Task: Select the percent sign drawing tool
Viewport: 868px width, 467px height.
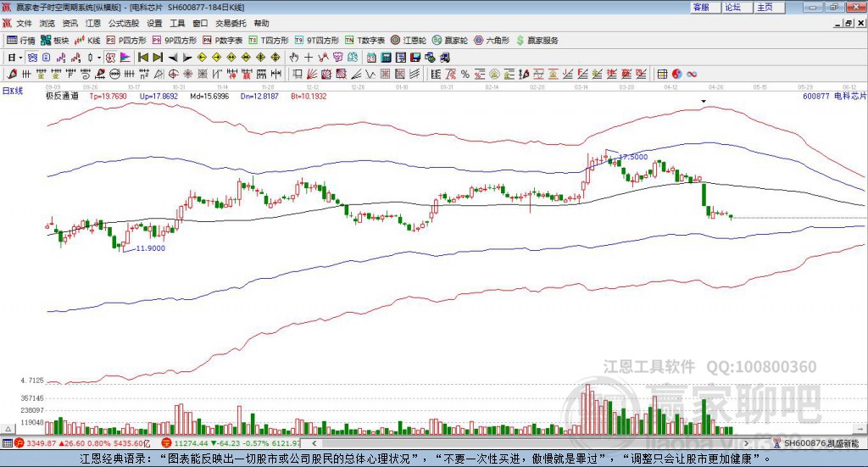Action: [465, 74]
